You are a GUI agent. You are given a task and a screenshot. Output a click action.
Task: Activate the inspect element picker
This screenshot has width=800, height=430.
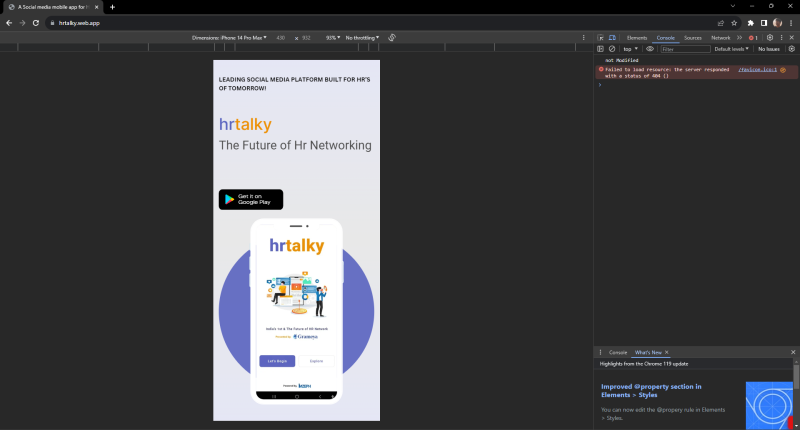point(601,38)
